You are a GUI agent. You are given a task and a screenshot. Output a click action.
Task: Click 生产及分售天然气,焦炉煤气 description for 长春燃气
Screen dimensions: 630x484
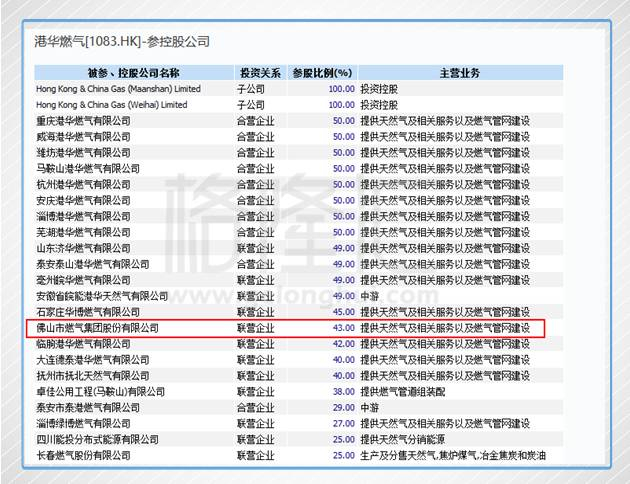coord(453,455)
